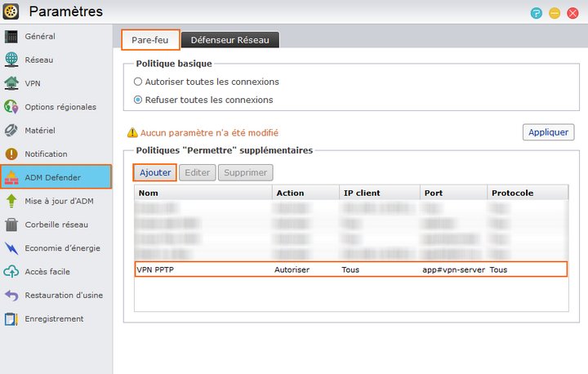
Task: Click the Général sidebar icon
Action: 11,37
